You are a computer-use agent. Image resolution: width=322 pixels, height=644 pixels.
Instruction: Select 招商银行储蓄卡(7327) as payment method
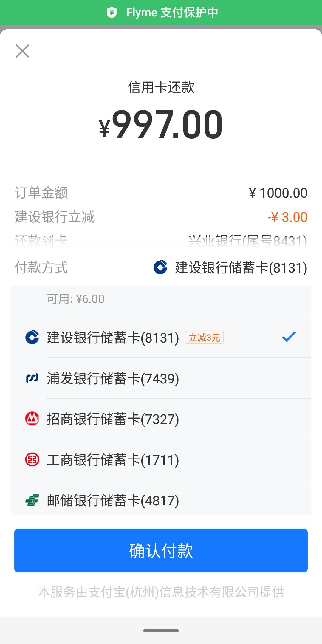tap(161, 419)
